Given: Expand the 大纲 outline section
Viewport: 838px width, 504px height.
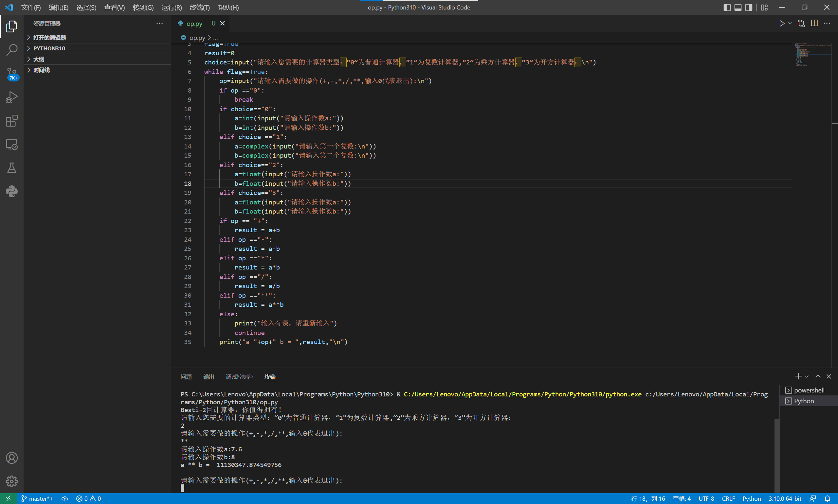Looking at the screenshot, I should click(x=39, y=59).
